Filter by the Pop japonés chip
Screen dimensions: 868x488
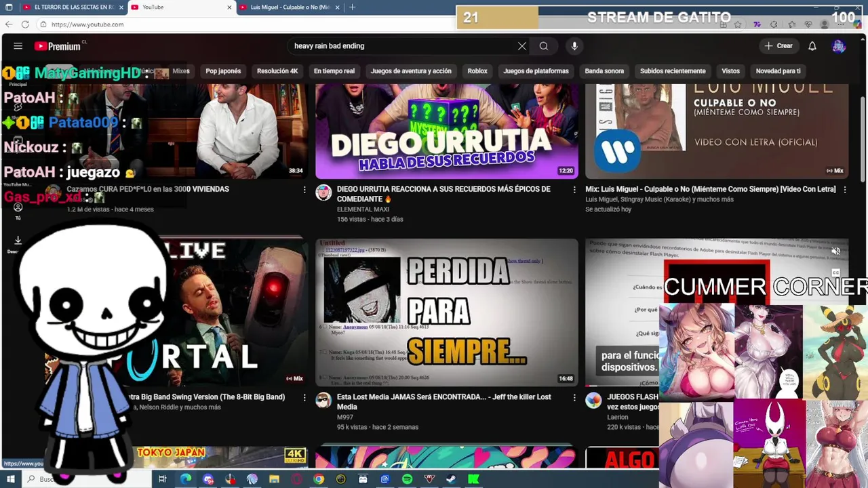(223, 71)
